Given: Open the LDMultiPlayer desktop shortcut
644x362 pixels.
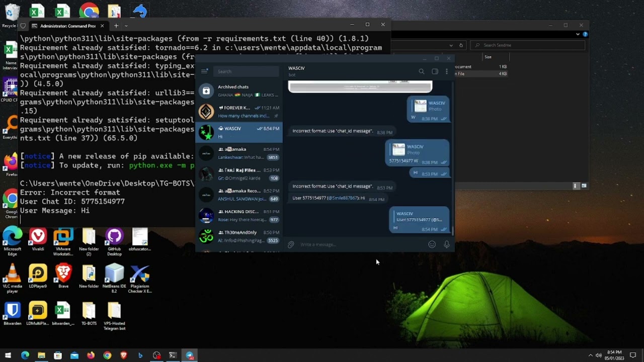Looking at the screenshot, I should pos(37,313).
